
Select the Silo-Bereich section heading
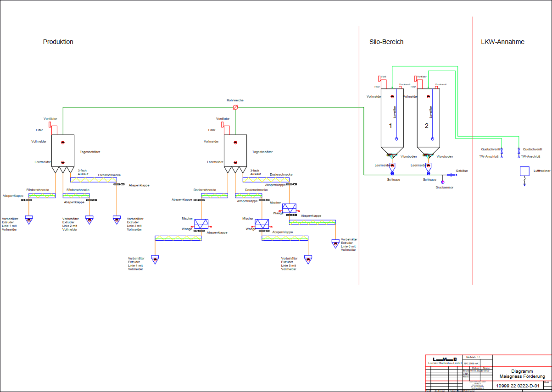(x=386, y=42)
